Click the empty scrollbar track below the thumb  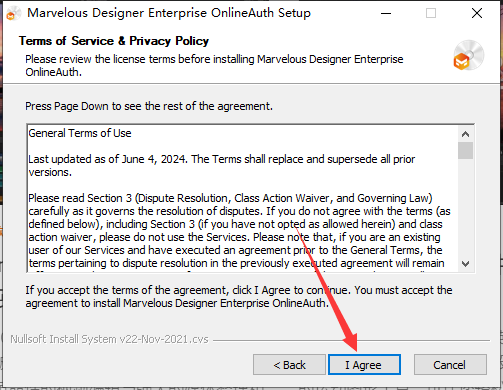click(465, 208)
